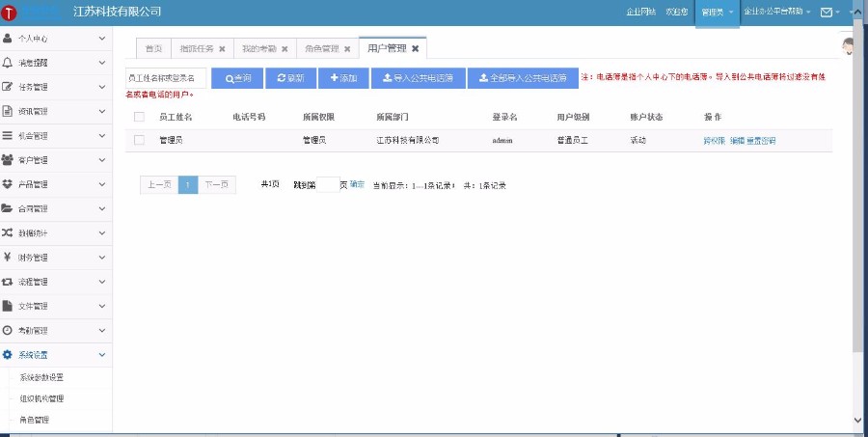Open 系统参数设置 in the sidebar submenu
Image resolution: width=868 pixels, height=437 pixels.
coord(41,378)
